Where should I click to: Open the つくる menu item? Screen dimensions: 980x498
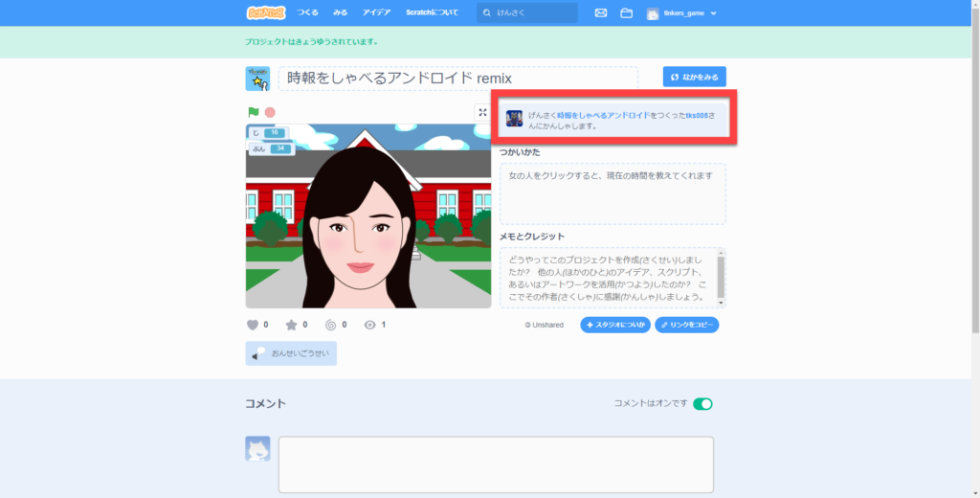click(307, 13)
